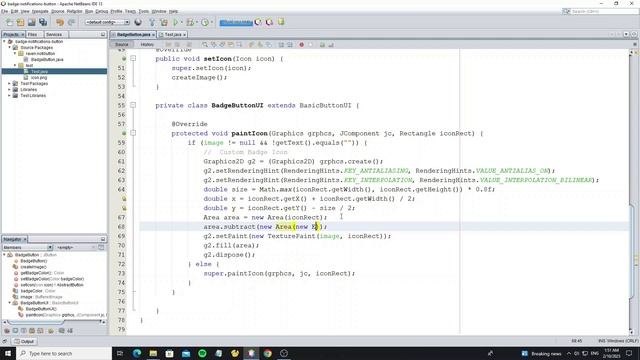Viewport: 640px width, 360px height.
Task: Click the Build Project hammer icon
Action: pos(152,22)
